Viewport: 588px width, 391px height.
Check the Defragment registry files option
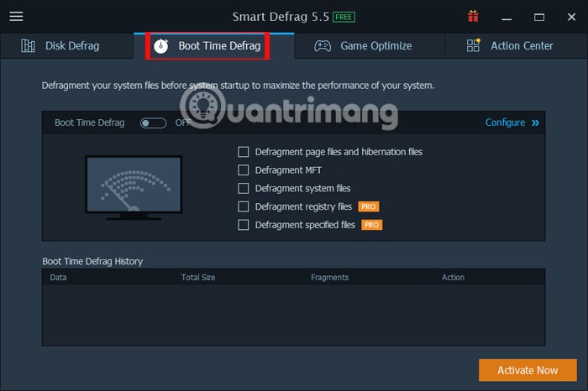coord(243,206)
